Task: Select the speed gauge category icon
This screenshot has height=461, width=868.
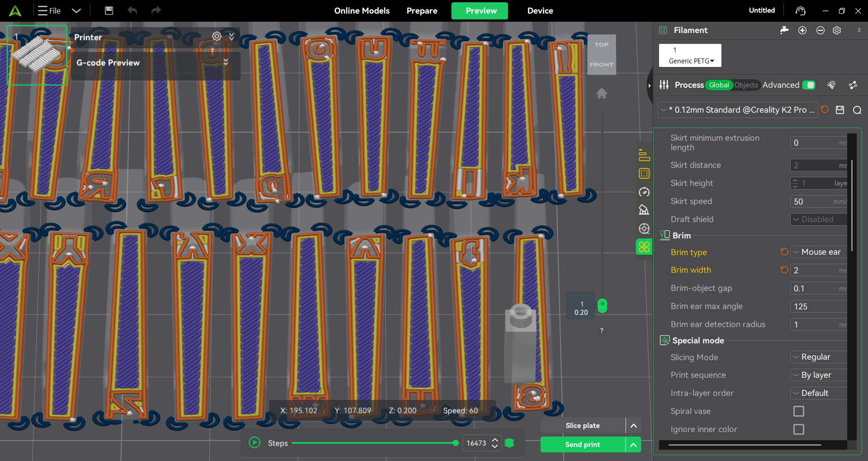Action: (x=644, y=192)
